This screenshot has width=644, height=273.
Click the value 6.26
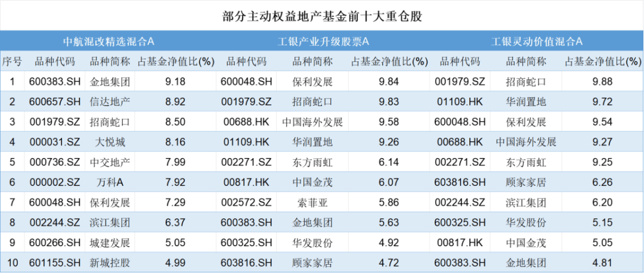coord(602,182)
